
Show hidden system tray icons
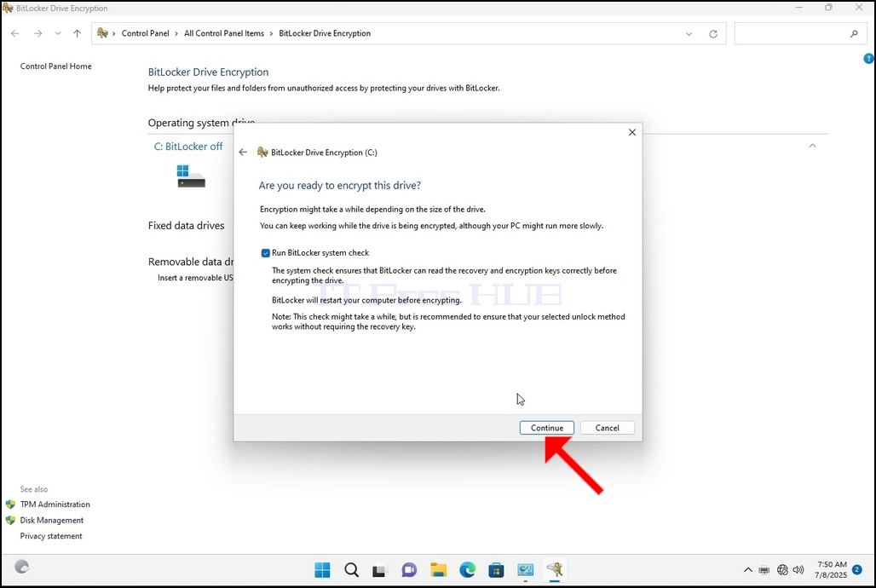[x=748, y=570]
